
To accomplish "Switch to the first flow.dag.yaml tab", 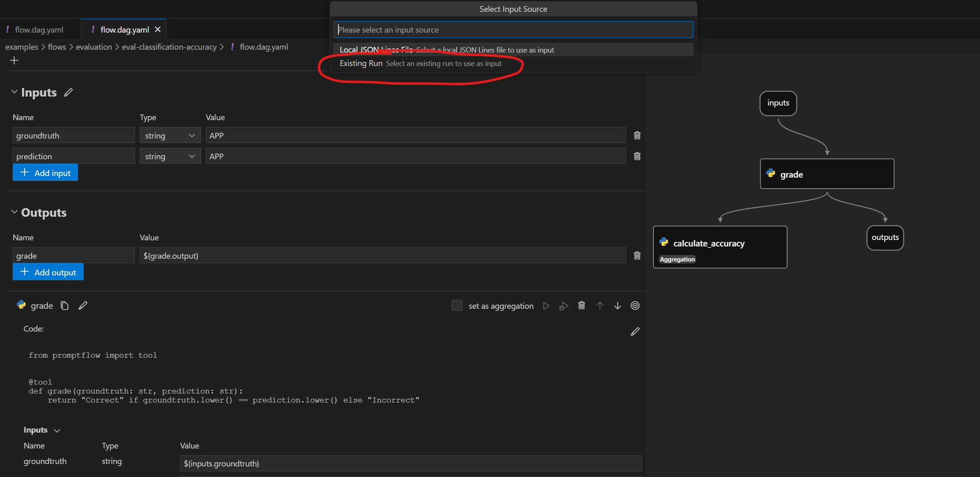I will coord(39,30).
